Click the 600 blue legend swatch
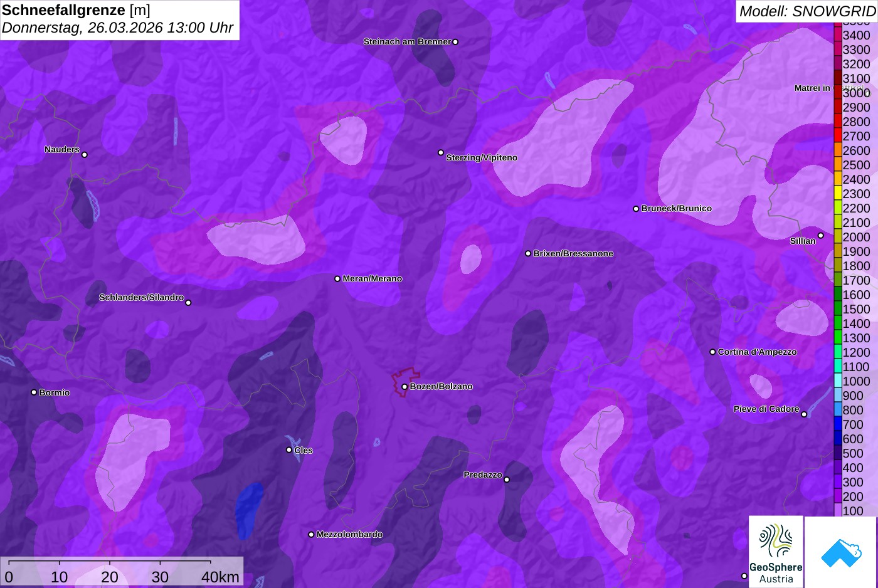This screenshot has width=878, height=588. coord(837,439)
